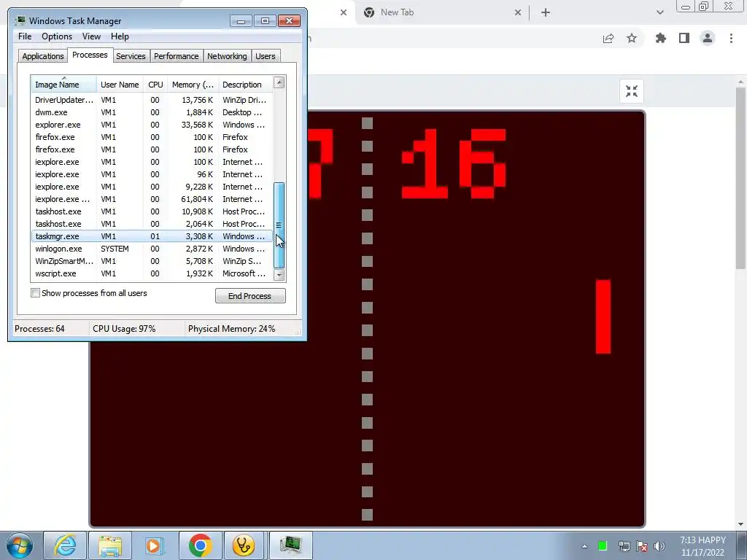Switch to Chrome via taskbar icon
The image size is (747, 560).
click(x=200, y=545)
